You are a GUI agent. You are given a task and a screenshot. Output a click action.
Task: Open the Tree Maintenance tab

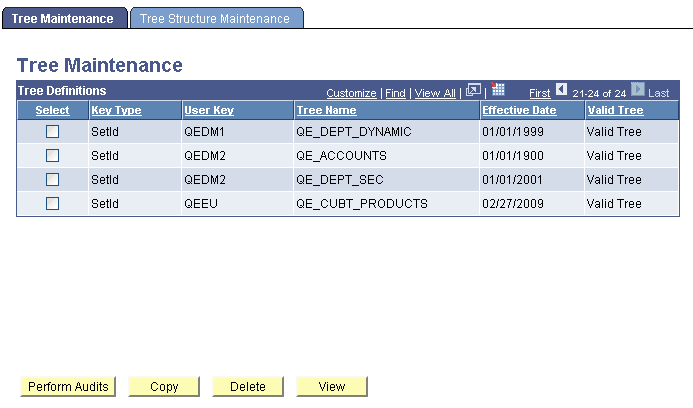coord(63,18)
